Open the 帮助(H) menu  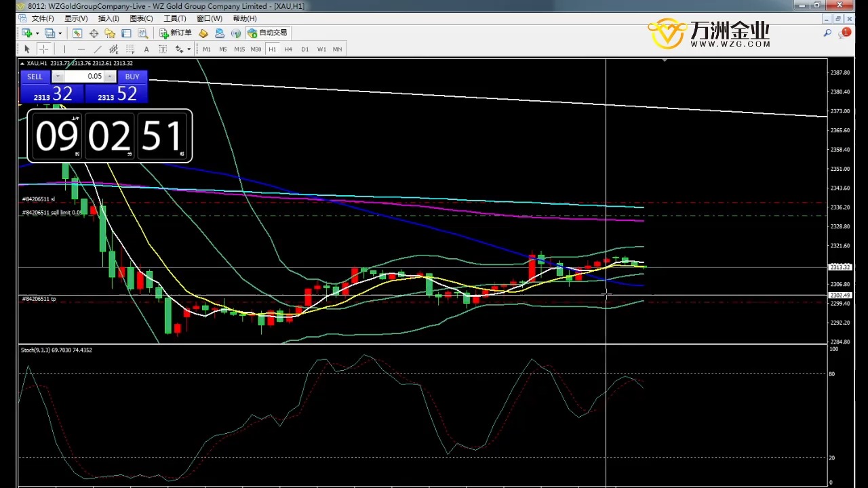click(x=245, y=18)
